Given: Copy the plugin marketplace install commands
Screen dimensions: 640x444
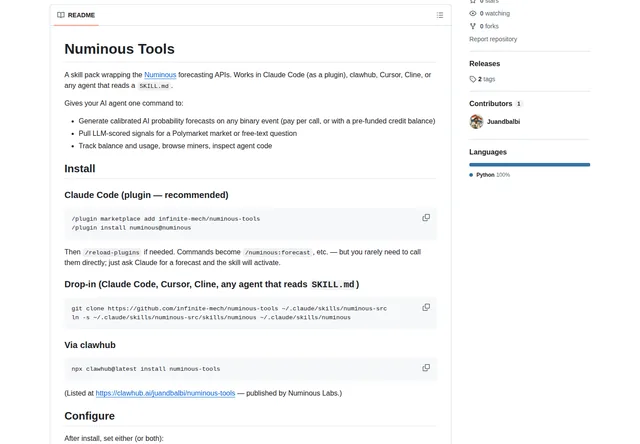Looking at the screenshot, I should 426,218.
